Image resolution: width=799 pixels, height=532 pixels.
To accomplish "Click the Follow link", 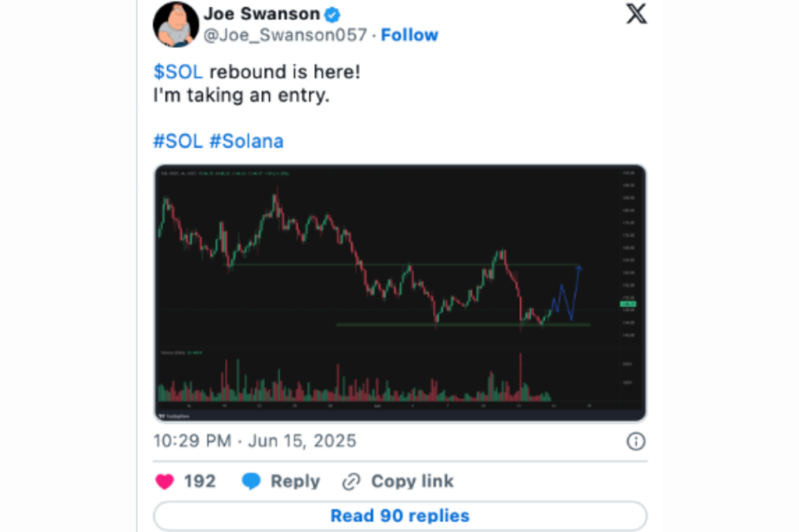I will pos(409,34).
